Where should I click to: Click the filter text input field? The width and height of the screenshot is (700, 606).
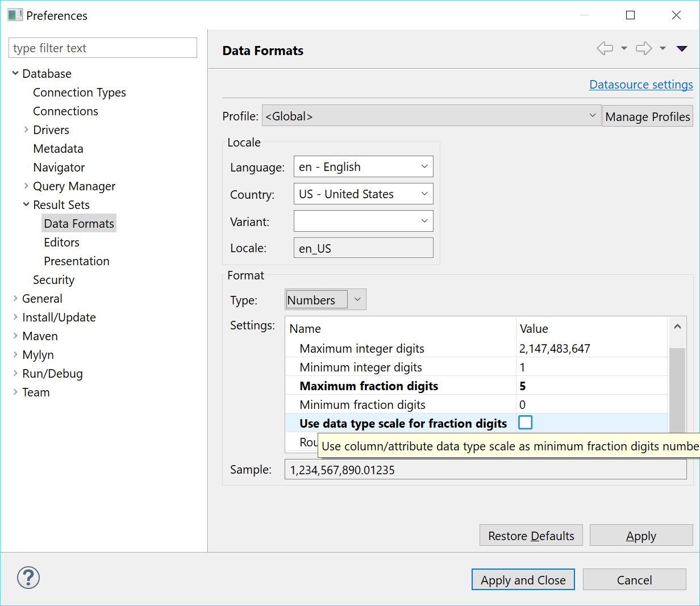click(102, 48)
